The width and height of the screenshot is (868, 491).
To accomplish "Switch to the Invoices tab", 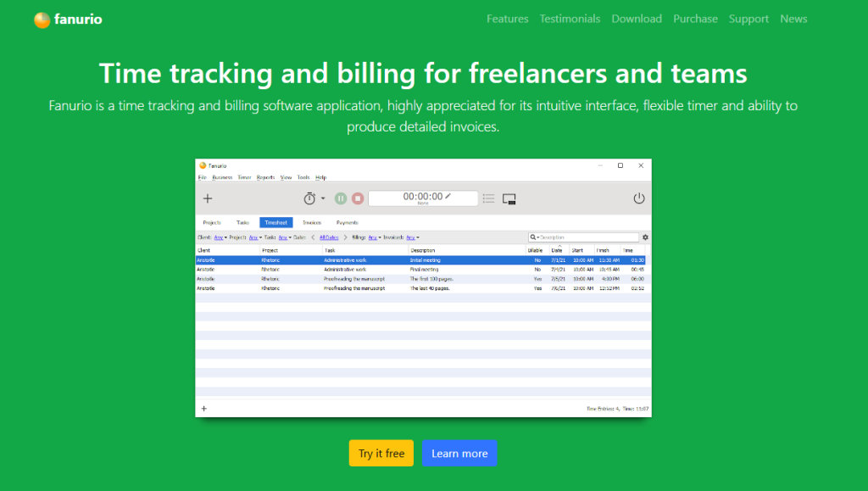I will [x=312, y=222].
